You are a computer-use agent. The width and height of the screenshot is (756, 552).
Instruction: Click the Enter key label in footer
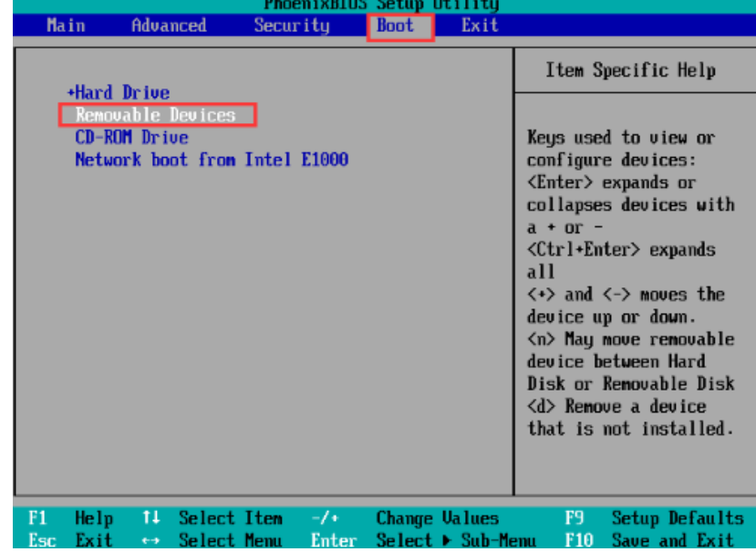333,540
